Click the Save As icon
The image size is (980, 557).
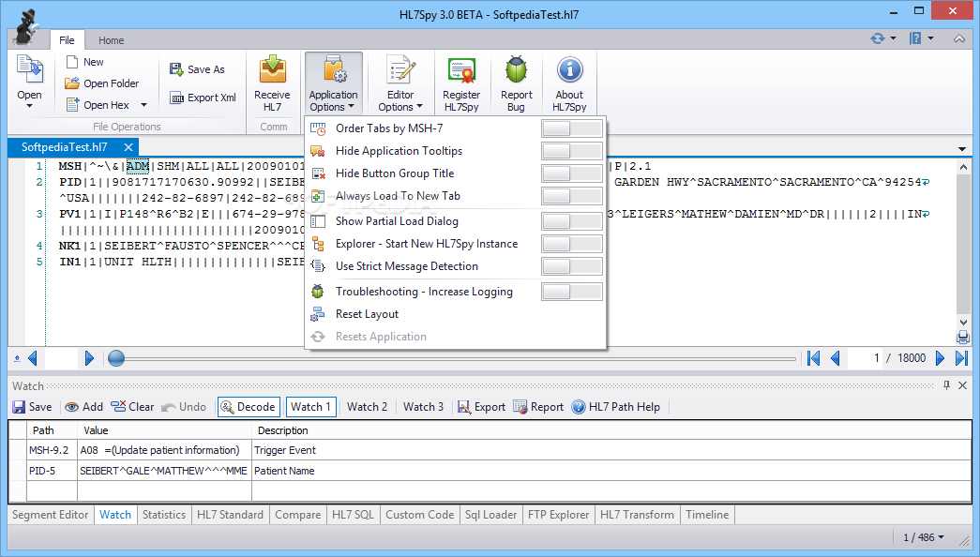(x=176, y=69)
